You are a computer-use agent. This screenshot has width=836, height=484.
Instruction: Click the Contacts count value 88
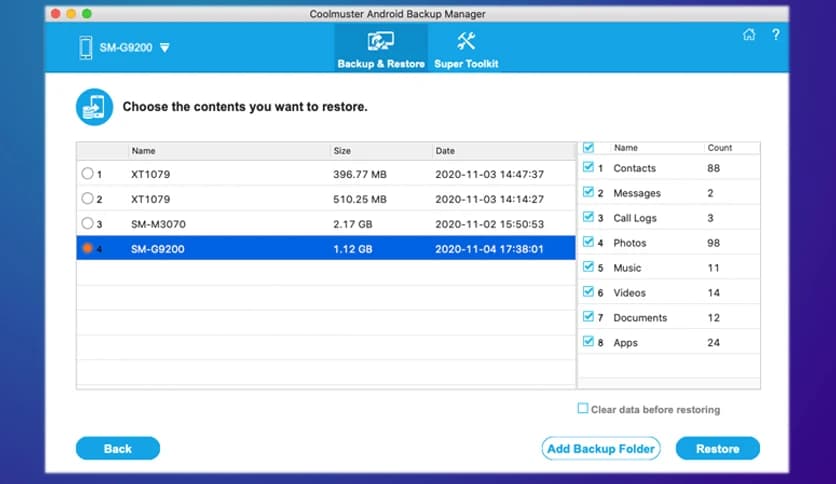713,168
